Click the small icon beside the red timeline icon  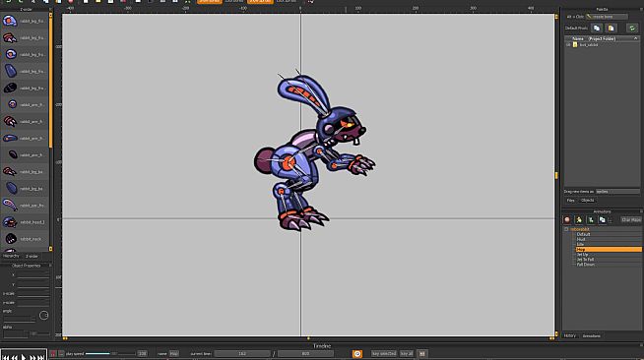tap(61, 353)
